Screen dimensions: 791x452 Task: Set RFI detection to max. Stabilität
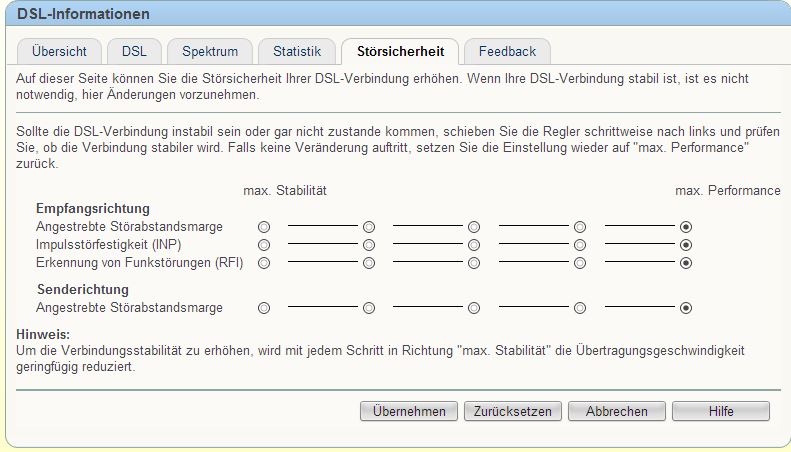(264, 263)
